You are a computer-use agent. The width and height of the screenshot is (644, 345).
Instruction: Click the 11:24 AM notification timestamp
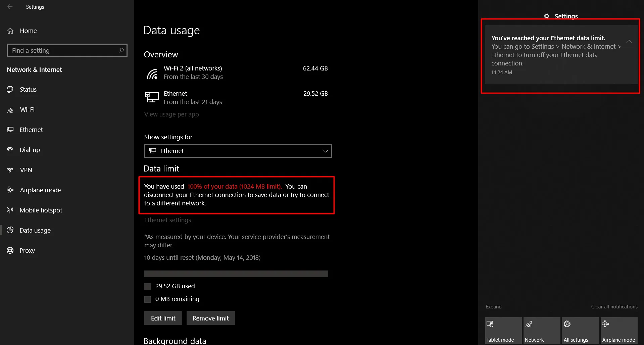[x=502, y=72]
